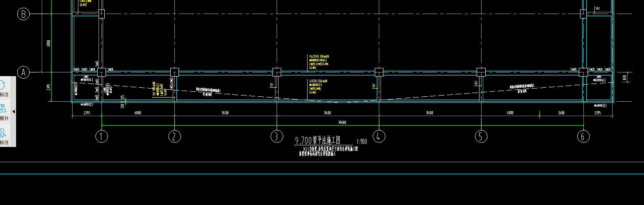Screen dimensions: 644x205
Task: Click the yellow L2(5B) beam annotation
Action: [x=318, y=87]
